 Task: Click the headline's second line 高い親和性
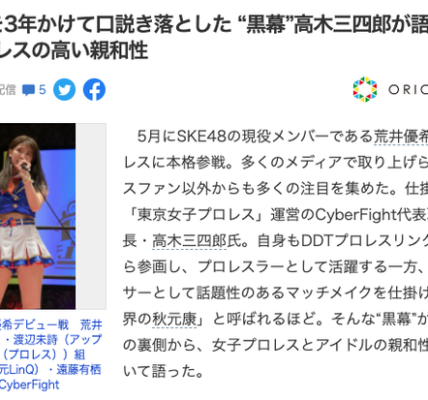[74, 51]
